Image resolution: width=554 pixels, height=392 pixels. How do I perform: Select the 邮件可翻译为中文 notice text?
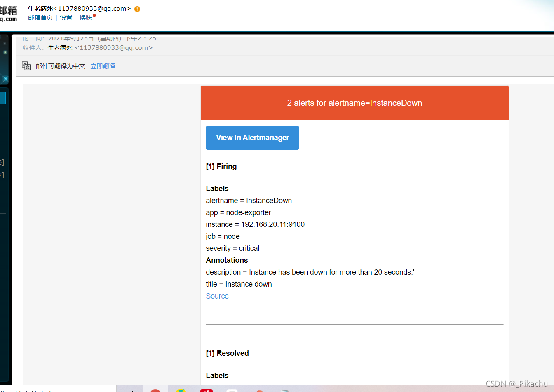coord(61,66)
